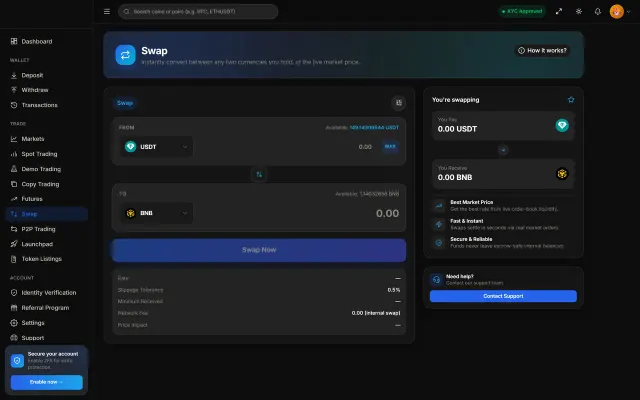
Task: Click the USDT coin icon in You Pay
Action: 562,125
